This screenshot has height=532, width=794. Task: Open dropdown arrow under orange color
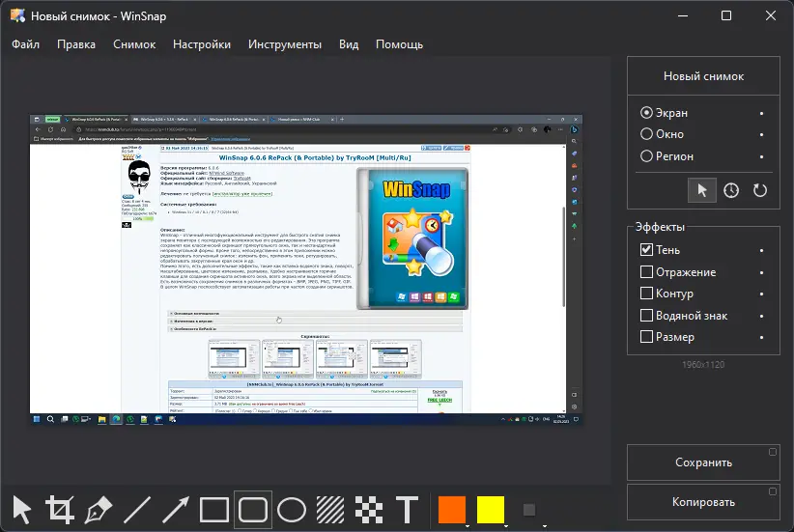[x=467, y=526]
